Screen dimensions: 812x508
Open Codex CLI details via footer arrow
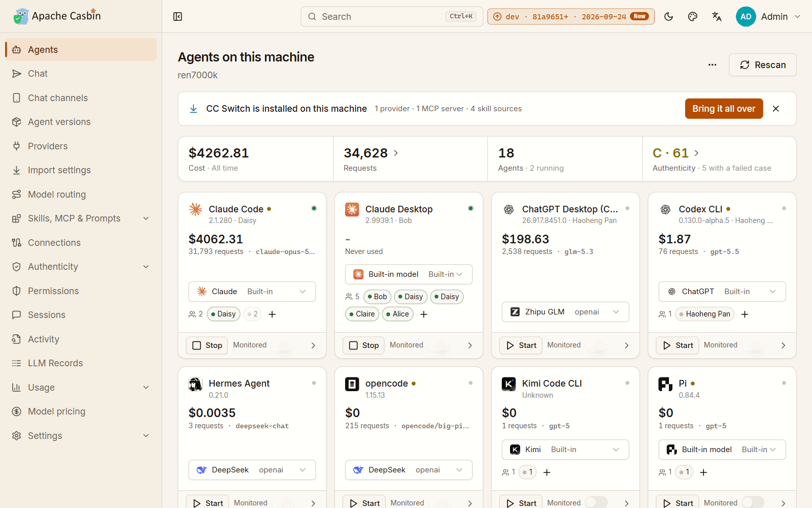[x=784, y=345]
